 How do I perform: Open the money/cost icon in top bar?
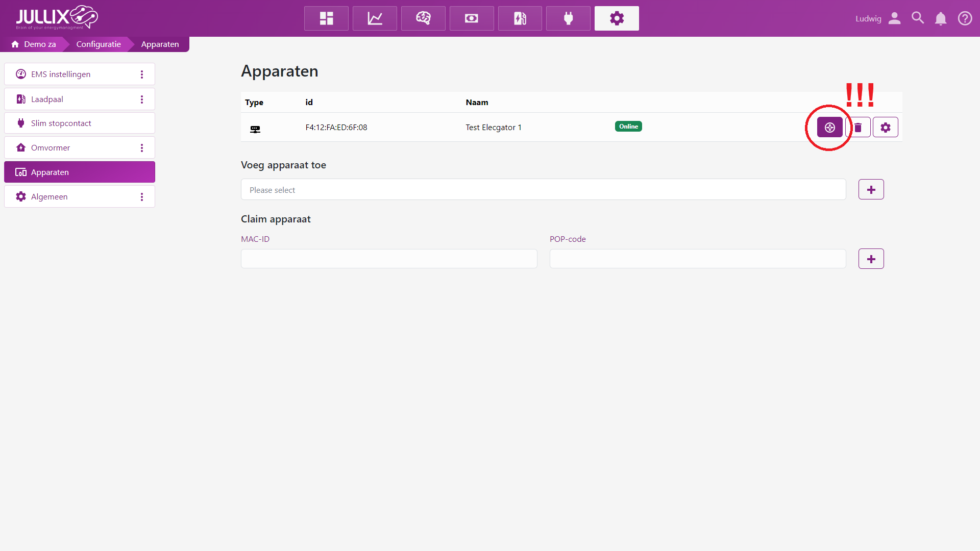click(x=472, y=18)
